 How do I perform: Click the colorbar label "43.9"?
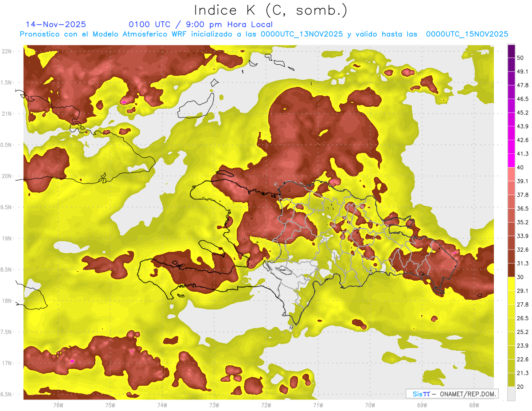point(523,126)
